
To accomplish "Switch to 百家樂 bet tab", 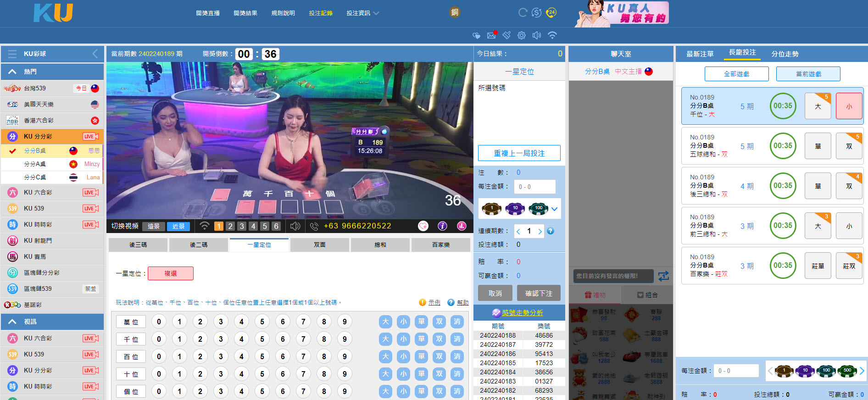I will 441,245.
